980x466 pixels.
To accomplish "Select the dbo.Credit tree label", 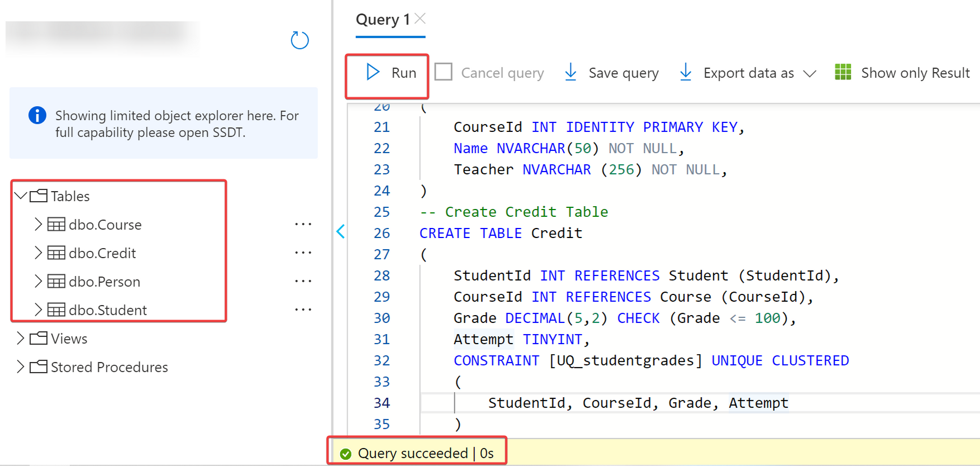I will pos(102,253).
